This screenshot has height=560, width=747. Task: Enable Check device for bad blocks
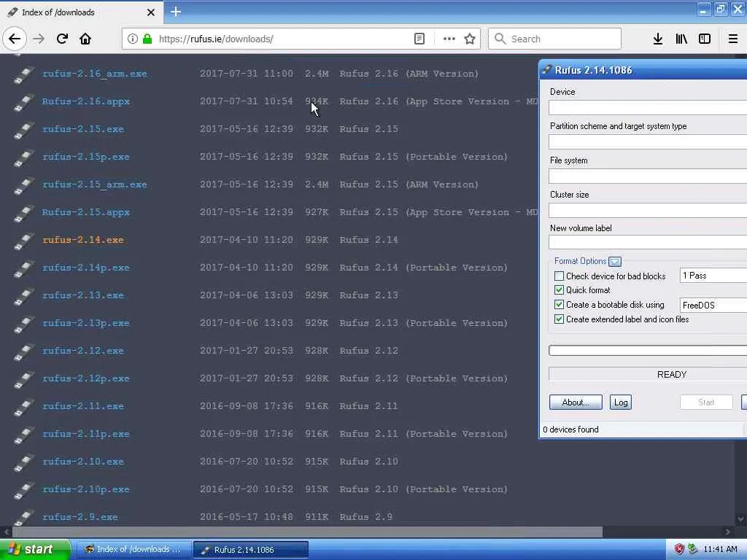pos(560,276)
